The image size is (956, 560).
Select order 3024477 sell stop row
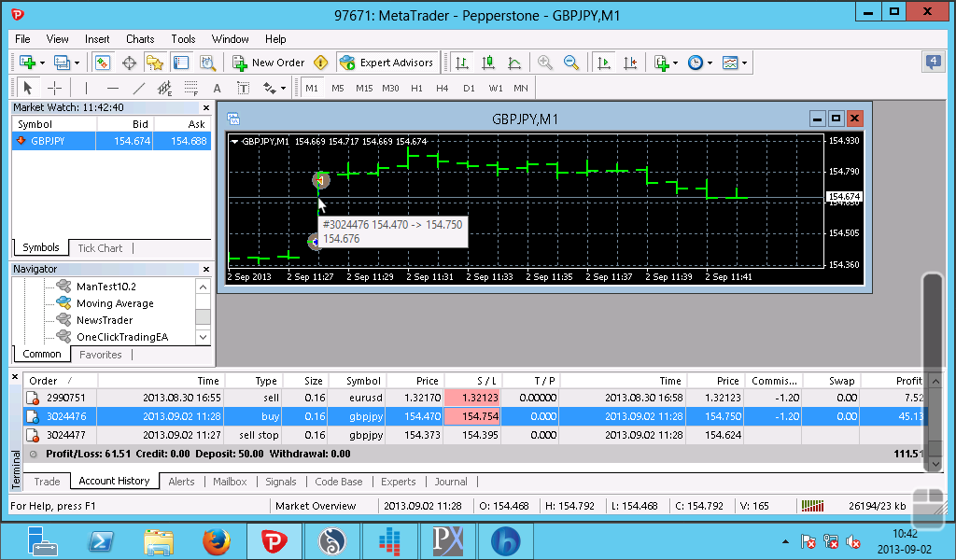coord(475,435)
